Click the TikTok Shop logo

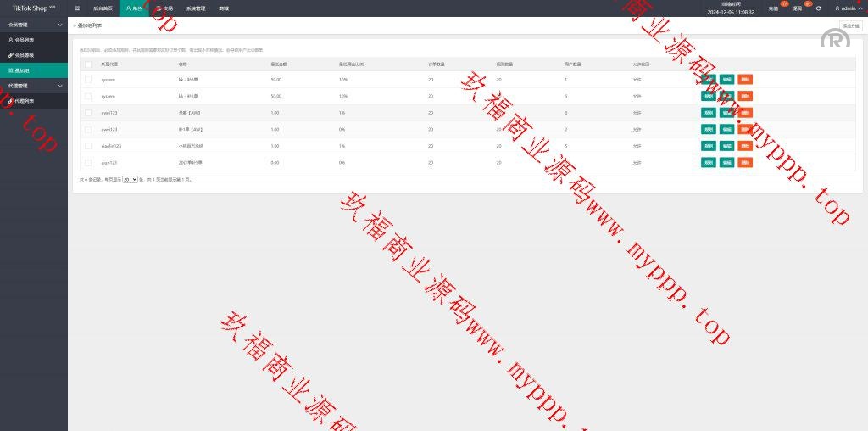tap(33, 8)
